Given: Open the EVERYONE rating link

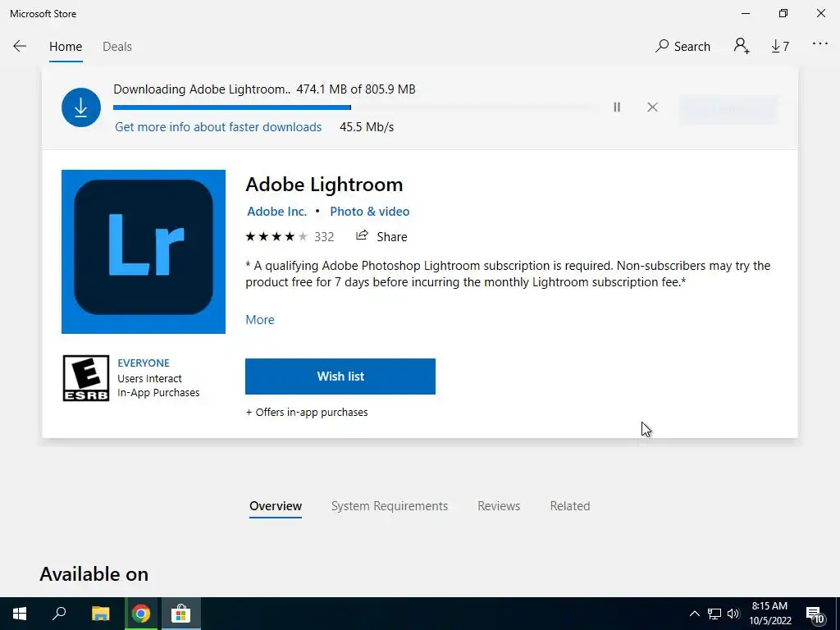Looking at the screenshot, I should [144, 363].
